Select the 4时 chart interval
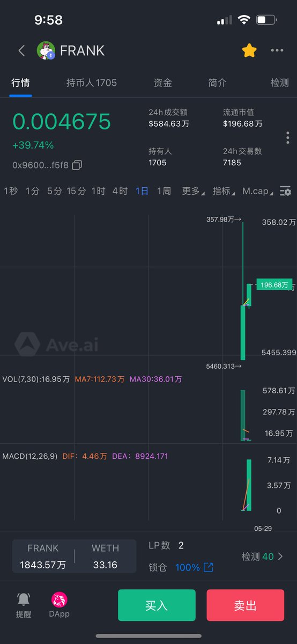Screen dimensions: 297x644 (x=120, y=191)
